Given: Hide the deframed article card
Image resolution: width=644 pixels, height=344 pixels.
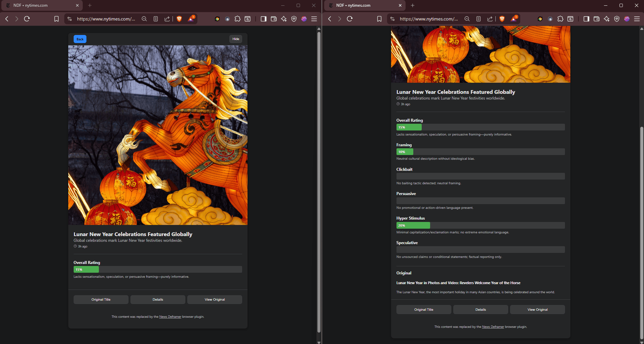Looking at the screenshot, I should tap(236, 39).
